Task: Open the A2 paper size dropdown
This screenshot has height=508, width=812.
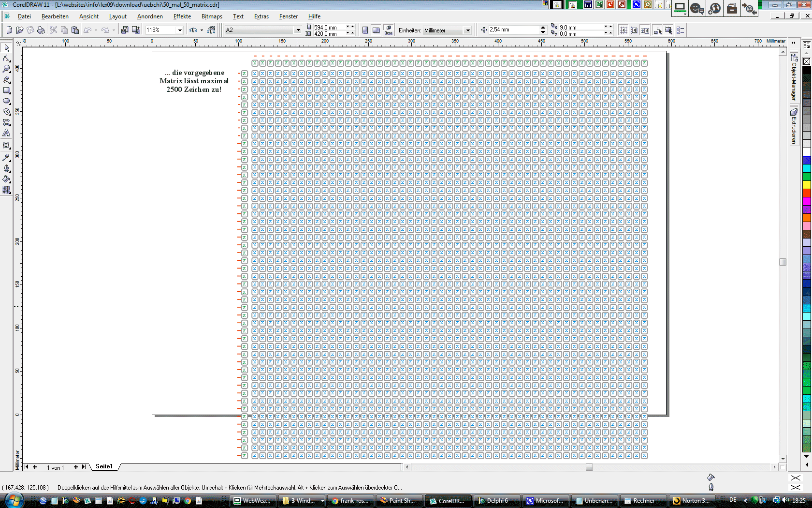Action: (298, 30)
